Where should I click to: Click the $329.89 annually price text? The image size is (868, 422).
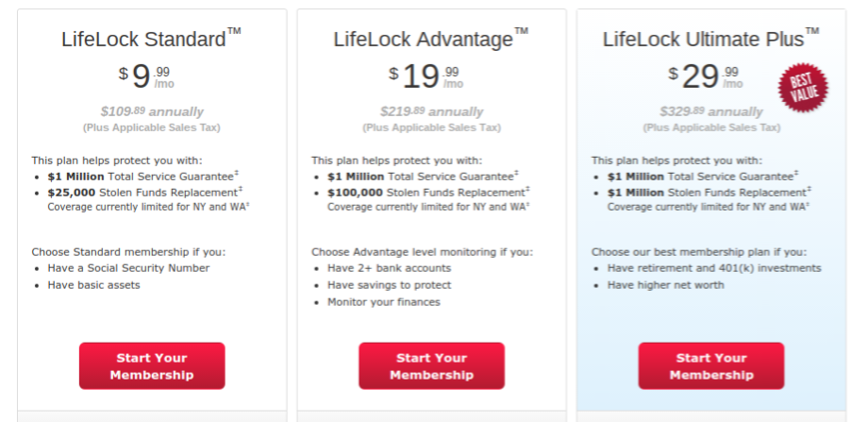pyautogui.click(x=710, y=111)
